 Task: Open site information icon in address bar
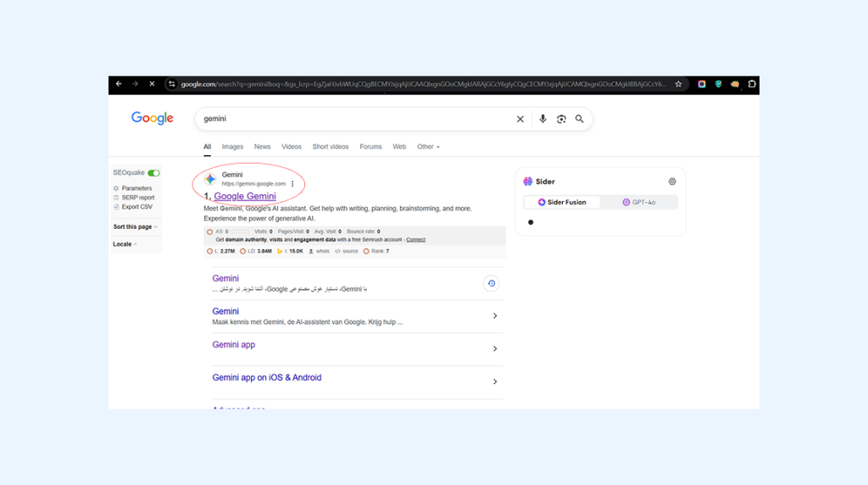point(171,84)
